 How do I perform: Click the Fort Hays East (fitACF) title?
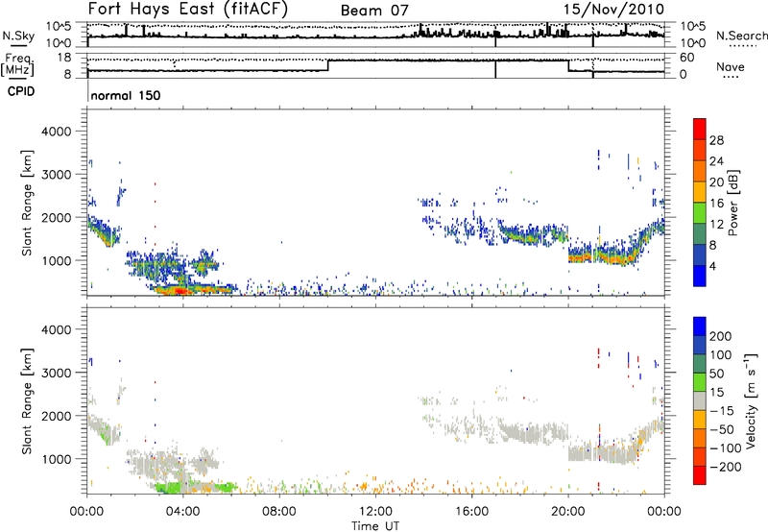(187, 10)
